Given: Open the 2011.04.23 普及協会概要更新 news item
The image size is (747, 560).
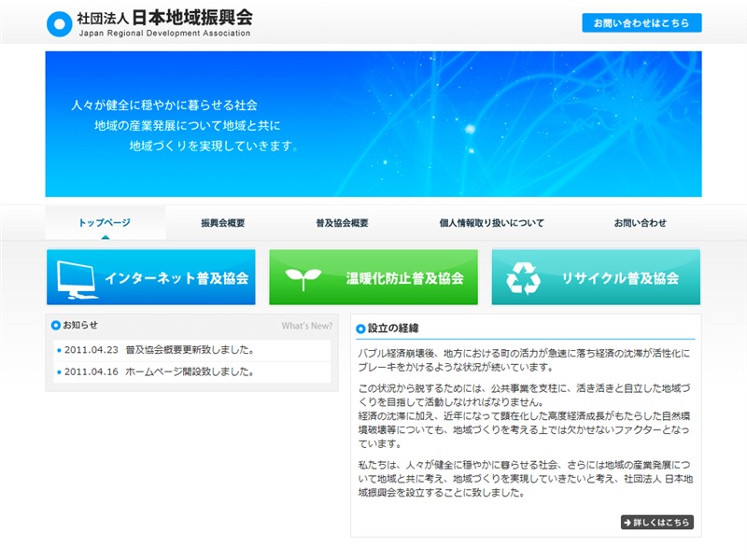Looking at the screenshot, I should [192, 350].
